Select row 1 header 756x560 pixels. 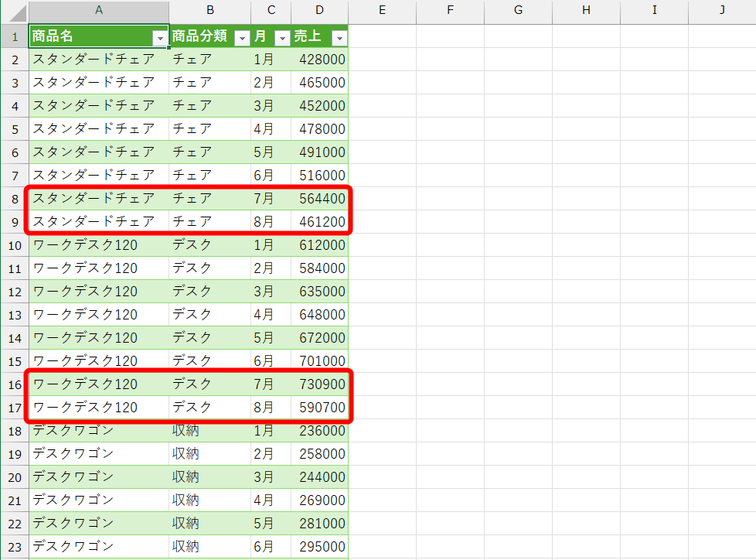(15, 36)
